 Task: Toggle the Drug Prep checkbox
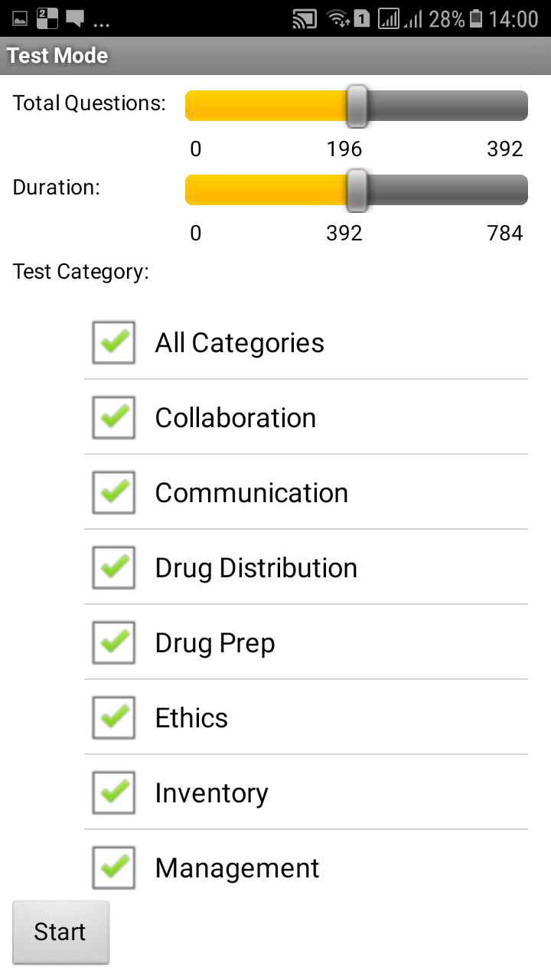[x=114, y=642]
